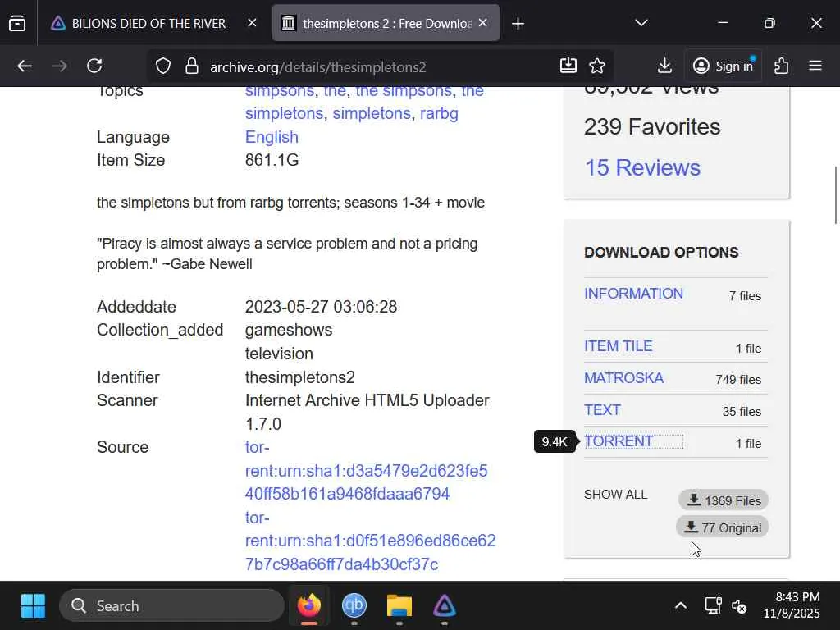This screenshot has width=840, height=630.
Task: Open File Explorer from the taskbar
Action: [399, 606]
